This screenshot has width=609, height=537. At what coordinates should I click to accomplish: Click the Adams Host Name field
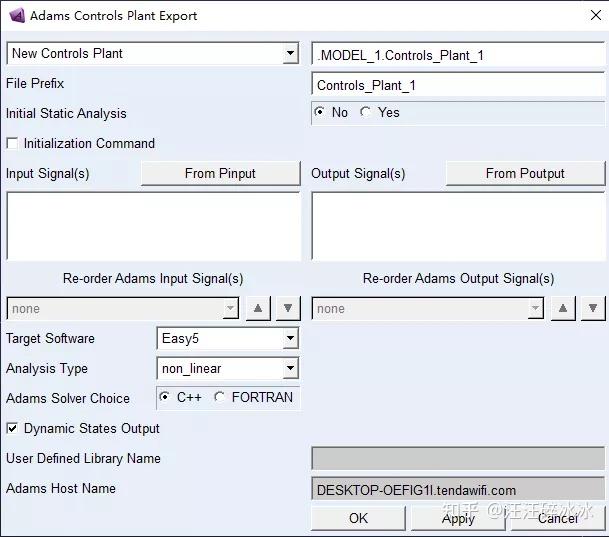point(457,490)
